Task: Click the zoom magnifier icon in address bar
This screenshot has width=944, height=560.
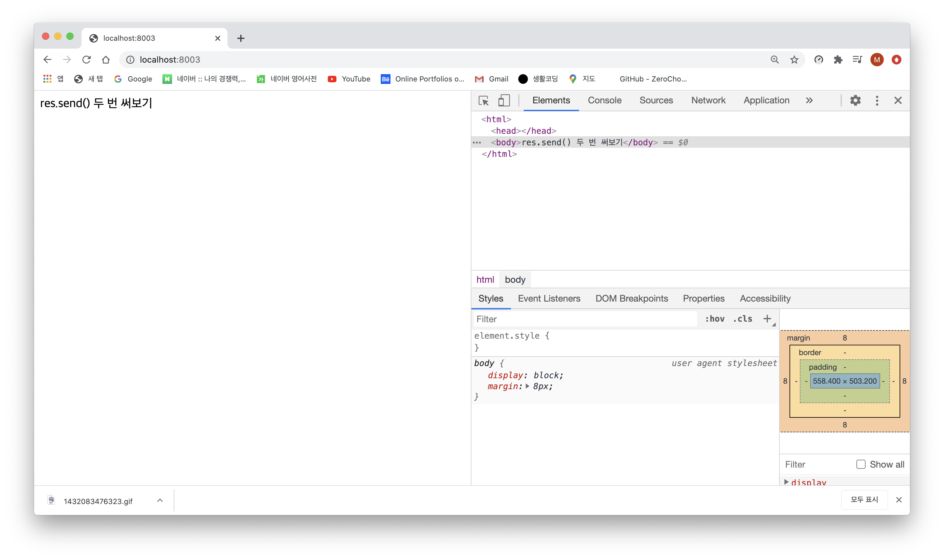Action: 775,60
